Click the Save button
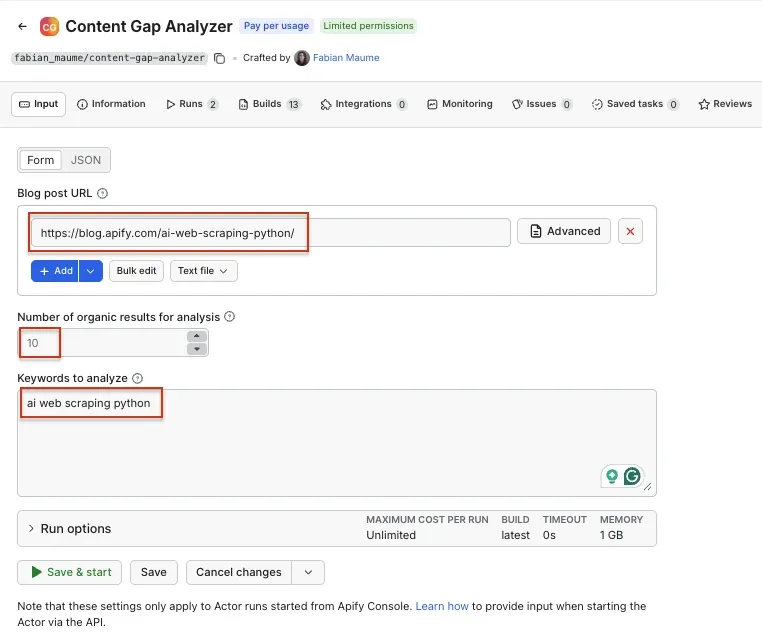 (x=154, y=572)
